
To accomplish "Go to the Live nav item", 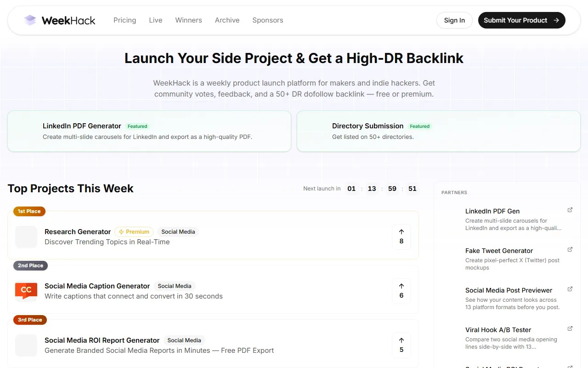I will pyautogui.click(x=155, y=20).
